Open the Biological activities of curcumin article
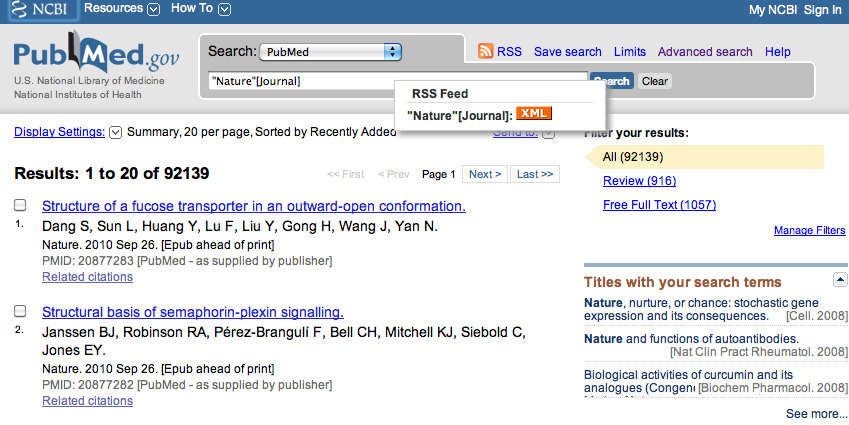This screenshot has height=425, width=849. click(688, 381)
